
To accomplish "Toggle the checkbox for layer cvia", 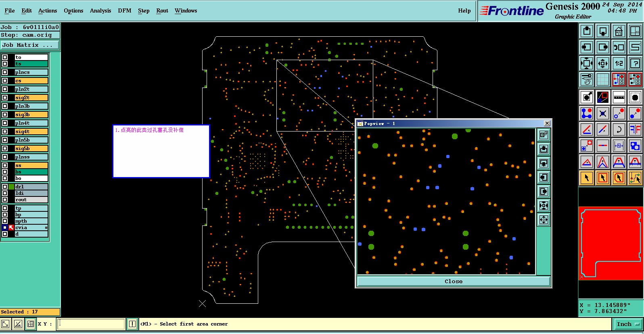I will tap(5, 228).
